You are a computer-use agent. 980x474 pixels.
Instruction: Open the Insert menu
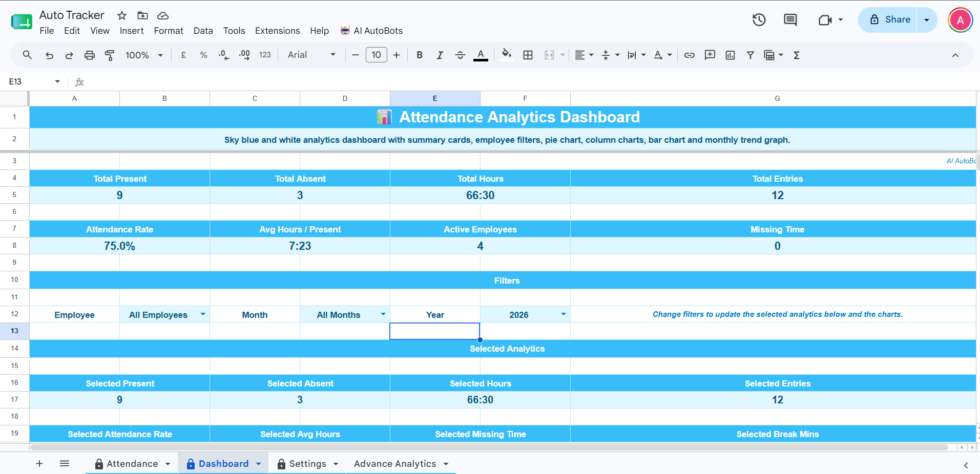tap(132, 31)
